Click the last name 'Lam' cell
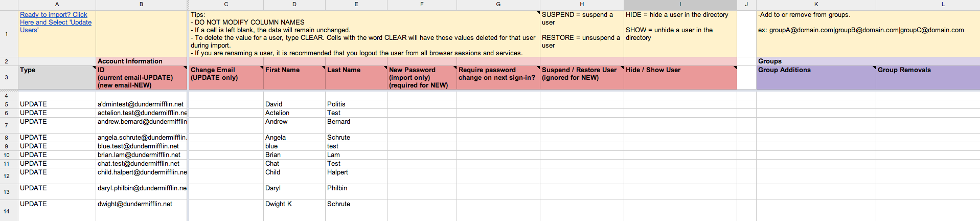Image resolution: width=980 pixels, height=221 pixels. pyautogui.click(x=356, y=155)
